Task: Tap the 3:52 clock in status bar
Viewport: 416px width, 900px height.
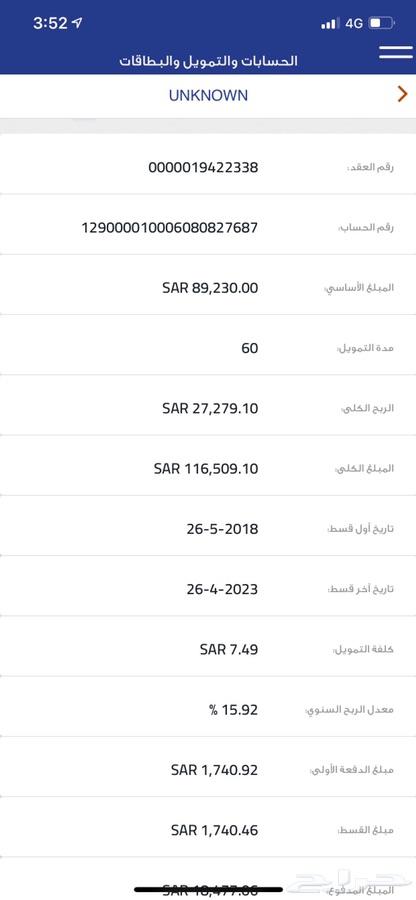Action: click(x=50, y=24)
